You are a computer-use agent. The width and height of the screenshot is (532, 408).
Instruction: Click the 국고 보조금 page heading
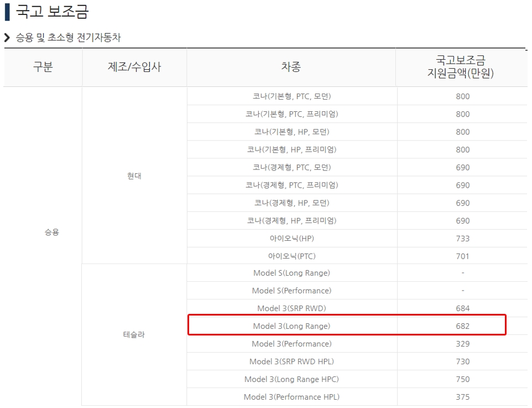tap(52, 12)
